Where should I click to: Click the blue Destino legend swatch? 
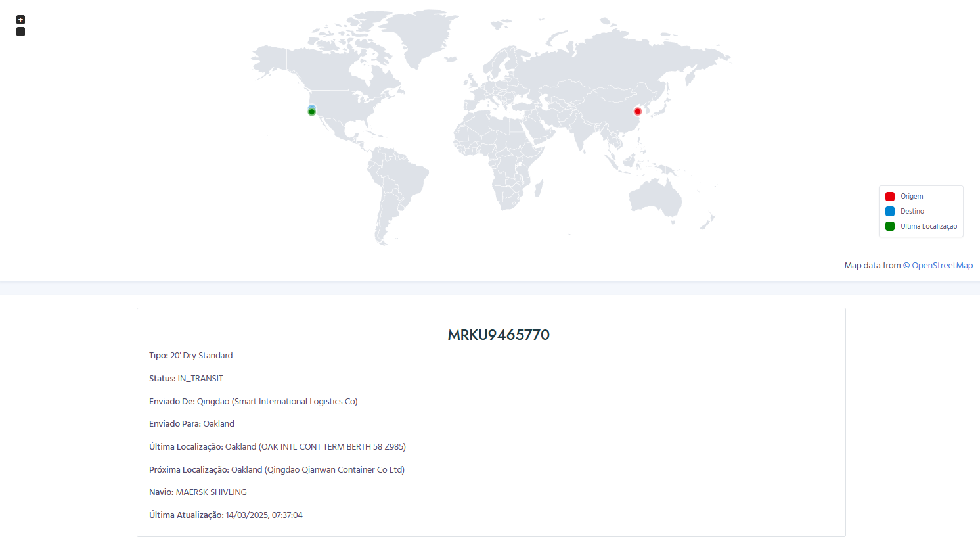[890, 212]
